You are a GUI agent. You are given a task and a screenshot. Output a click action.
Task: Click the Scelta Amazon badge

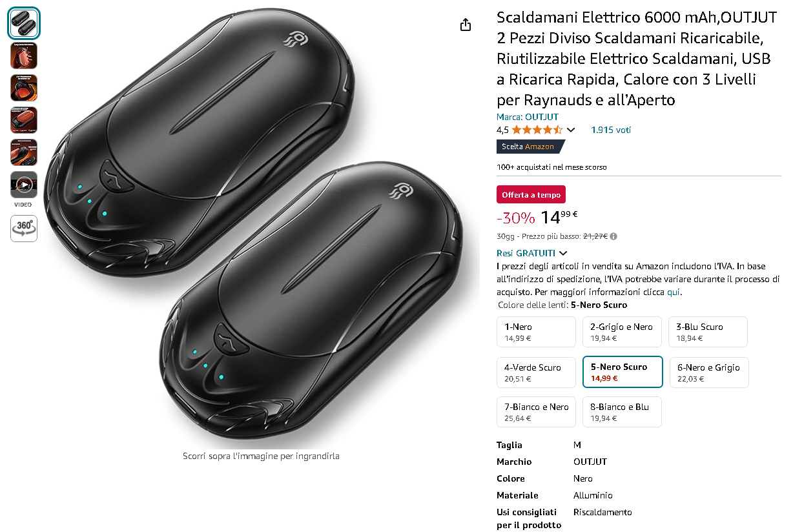pyautogui.click(x=530, y=147)
